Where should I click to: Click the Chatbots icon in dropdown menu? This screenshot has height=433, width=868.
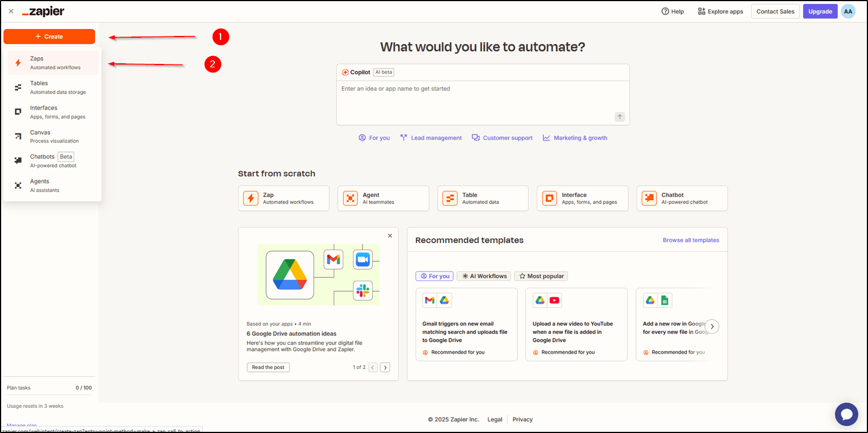(x=18, y=161)
